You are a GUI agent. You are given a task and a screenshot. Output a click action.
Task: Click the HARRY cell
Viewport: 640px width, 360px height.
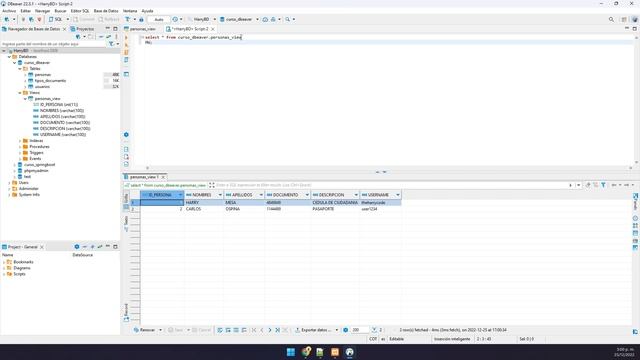[x=204, y=203]
